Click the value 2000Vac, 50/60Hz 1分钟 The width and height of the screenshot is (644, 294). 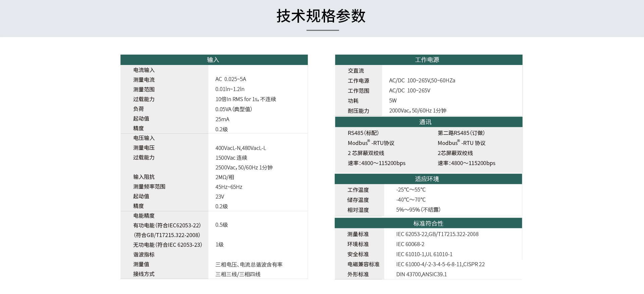418,111
